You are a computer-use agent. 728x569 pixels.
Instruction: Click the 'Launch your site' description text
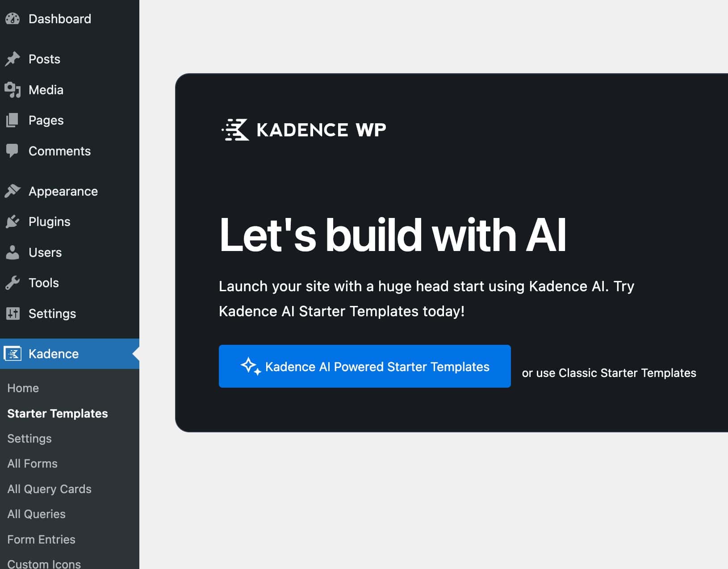tap(427, 299)
